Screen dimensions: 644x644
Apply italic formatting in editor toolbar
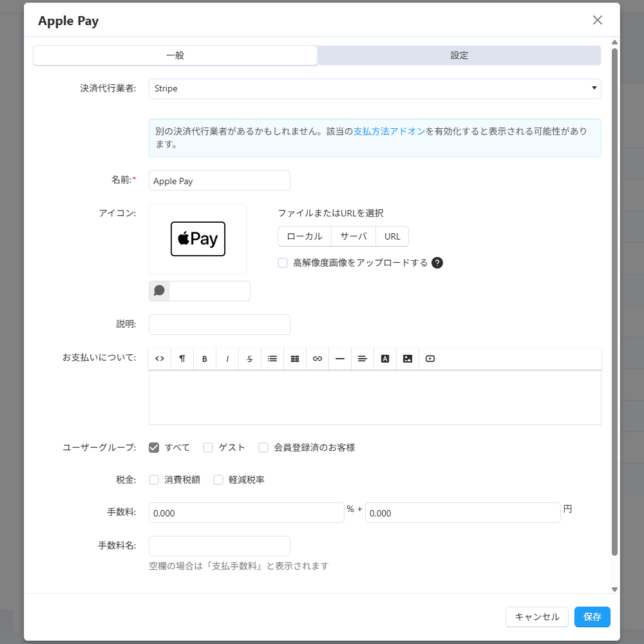(x=227, y=359)
